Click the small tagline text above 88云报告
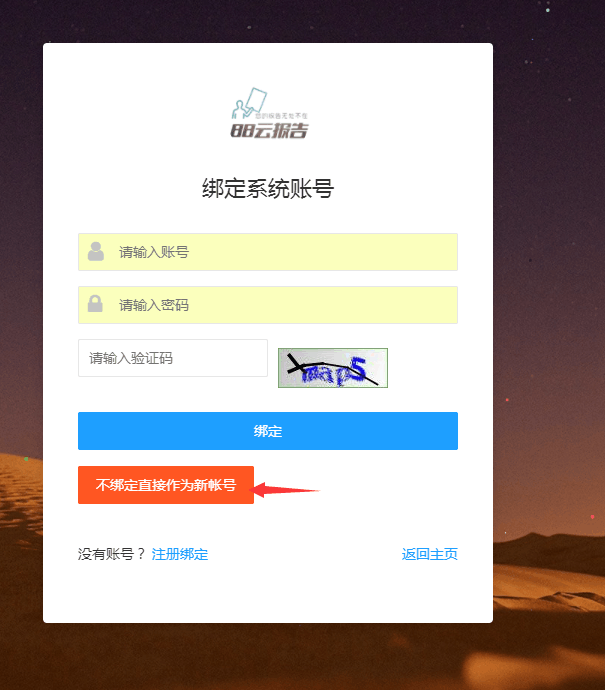 [x=282, y=116]
